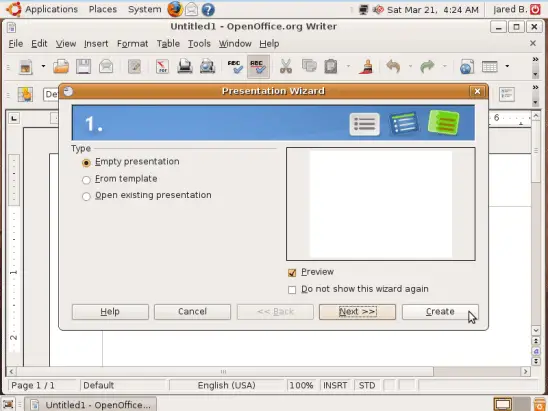Screen dimensions: 548x411
Task: Open the Table menu
Action: click(168, 44)
